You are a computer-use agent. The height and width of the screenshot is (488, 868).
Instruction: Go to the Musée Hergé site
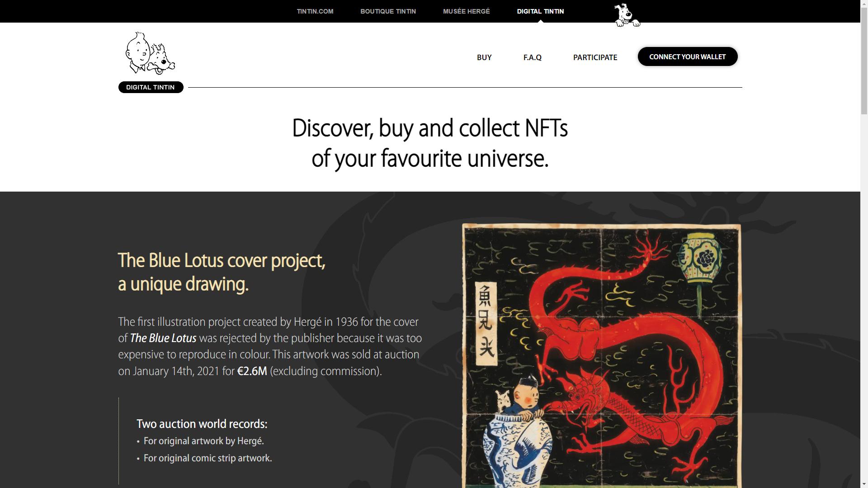click(466, 11)
